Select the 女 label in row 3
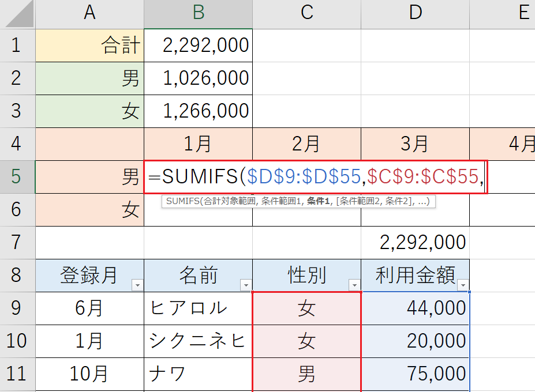The image size is (535, 392). coord(89,111)
